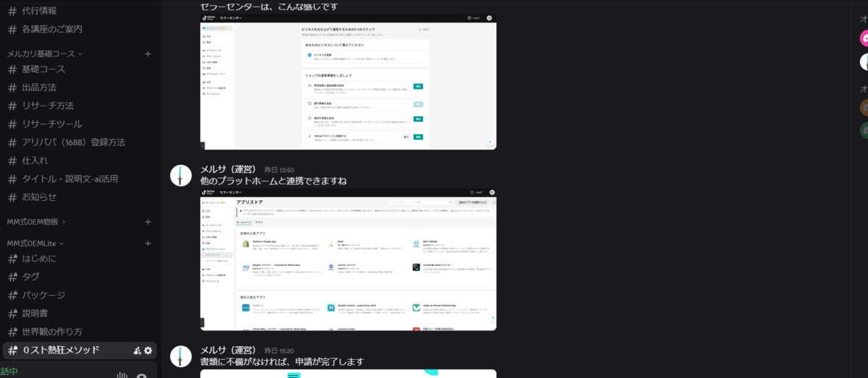
Task: Collapse the メルカリ基礎コース category
Action: (x=45, y=53)
